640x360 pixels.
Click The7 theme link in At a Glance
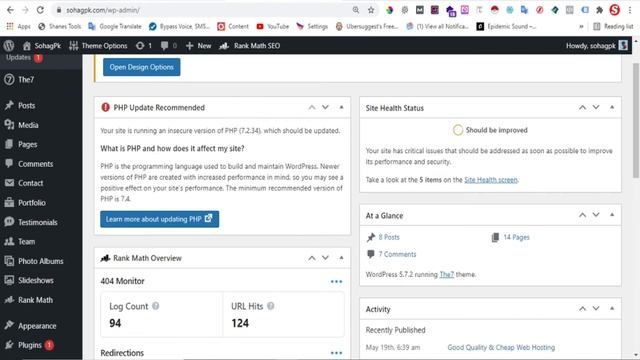[x=447, y=274]
